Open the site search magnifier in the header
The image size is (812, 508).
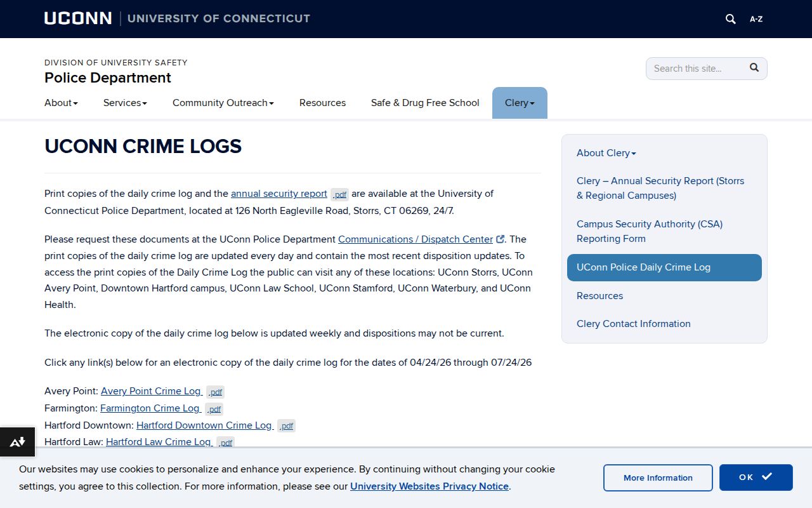click(x=731, y=19)
